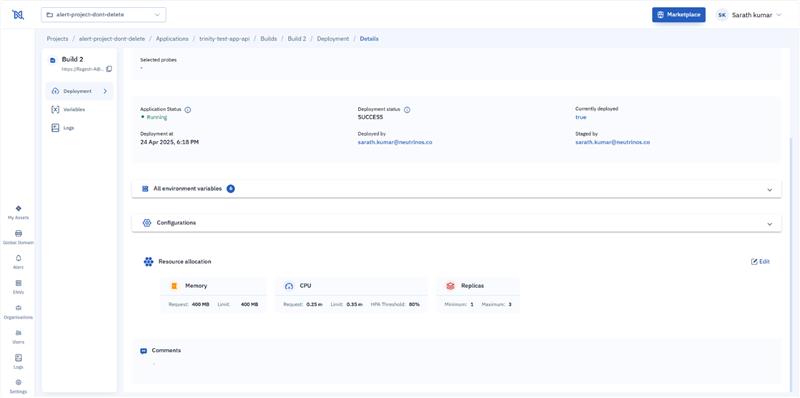Click Currently deployed value true
The width and height of the screenshot is (800, 398).
(x=581, y=117)
